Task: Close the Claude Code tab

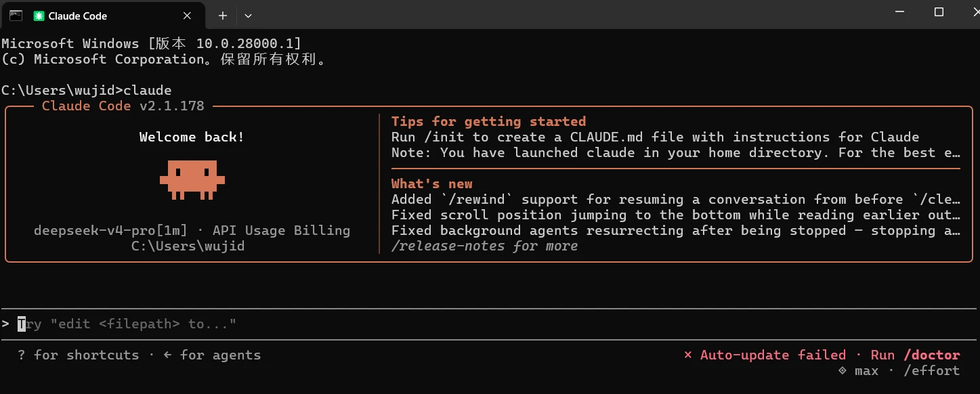Action: click(x=188, y=16)
